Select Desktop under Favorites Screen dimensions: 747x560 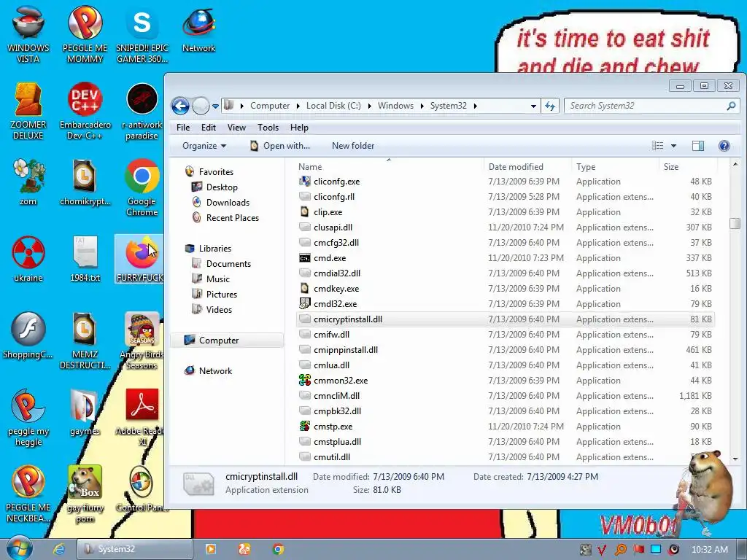tap(215, 187)
